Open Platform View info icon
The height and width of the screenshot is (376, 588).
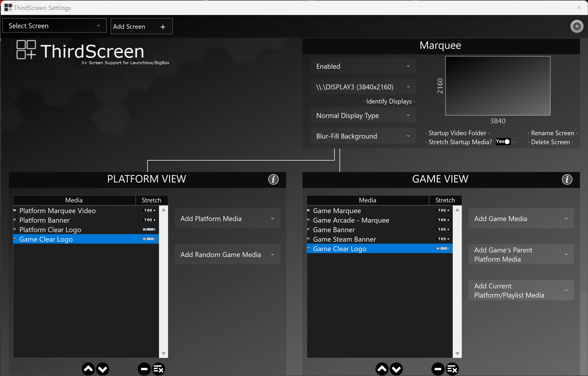point(273,179)
